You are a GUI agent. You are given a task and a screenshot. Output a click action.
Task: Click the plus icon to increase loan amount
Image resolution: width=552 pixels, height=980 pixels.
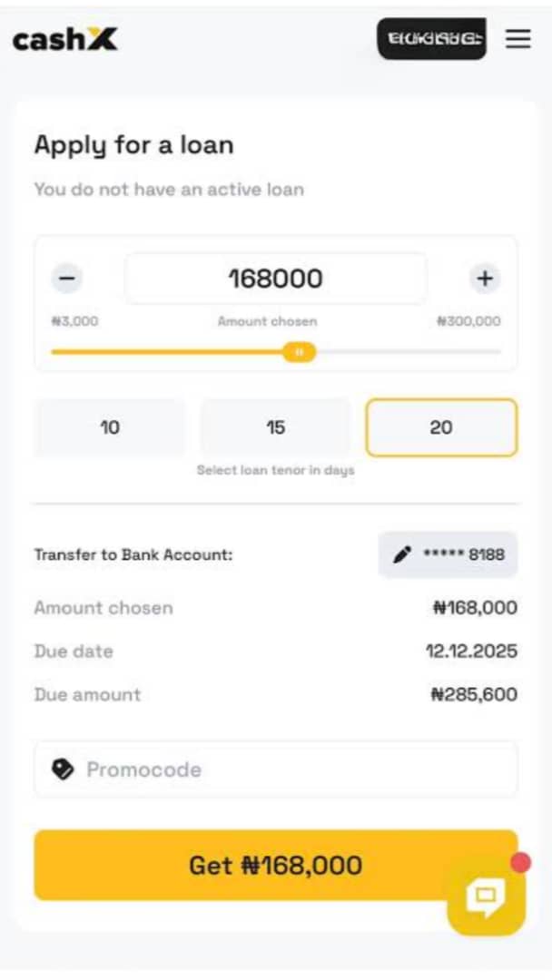(x=485, y=279)
